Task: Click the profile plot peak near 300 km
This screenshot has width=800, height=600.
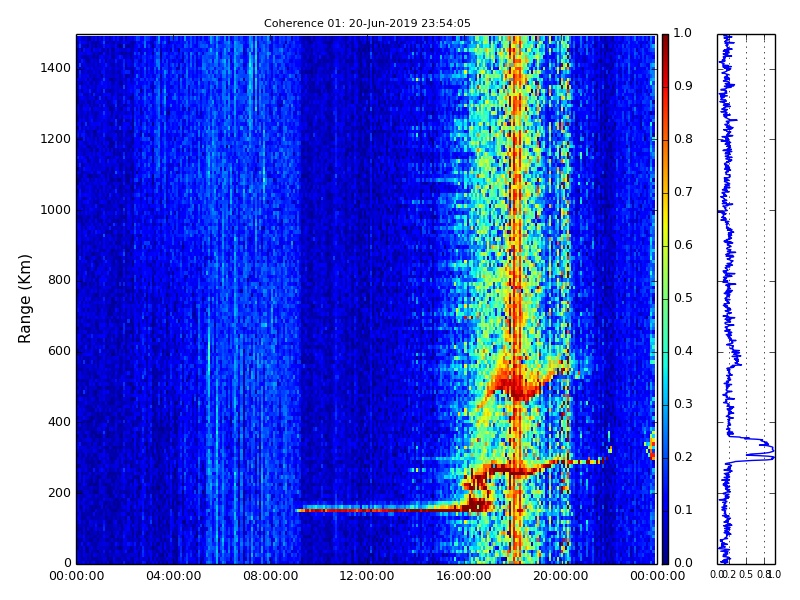Action: pos(758,451)
